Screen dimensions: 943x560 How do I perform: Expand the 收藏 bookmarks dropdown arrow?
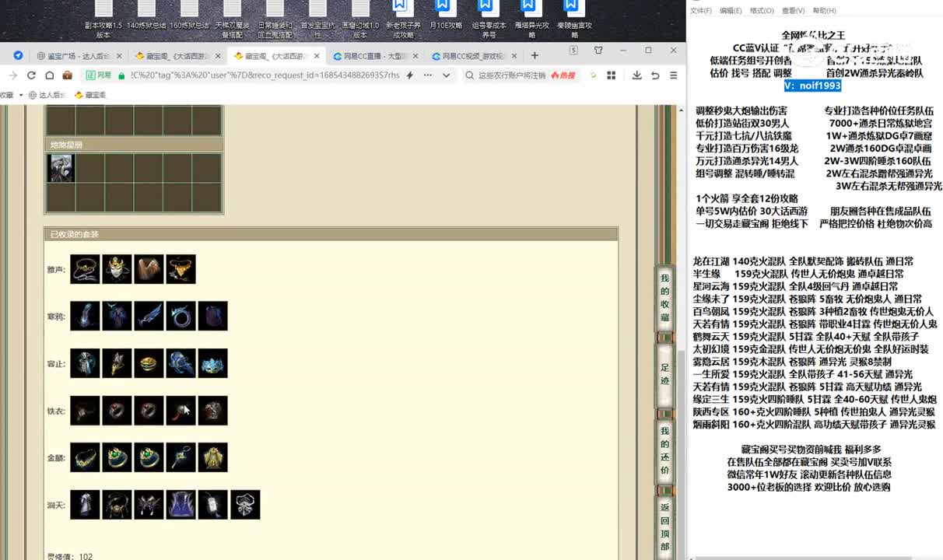(x=21, y=95)
